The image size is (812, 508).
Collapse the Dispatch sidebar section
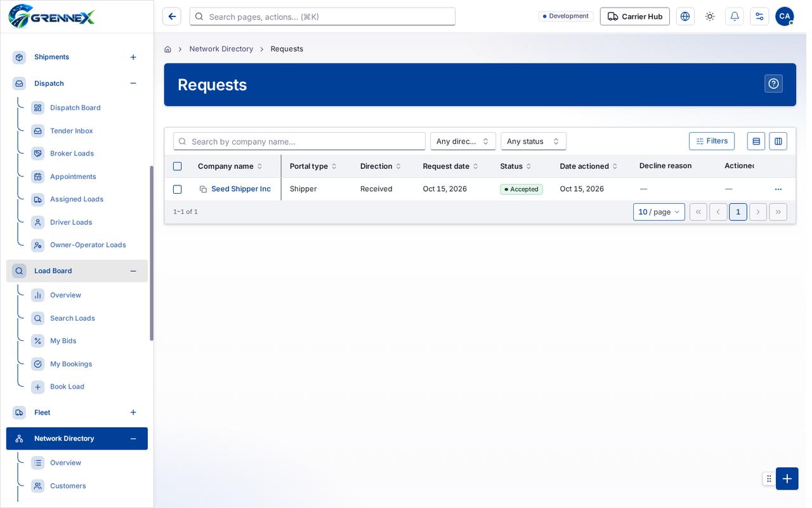click(133, 83)
